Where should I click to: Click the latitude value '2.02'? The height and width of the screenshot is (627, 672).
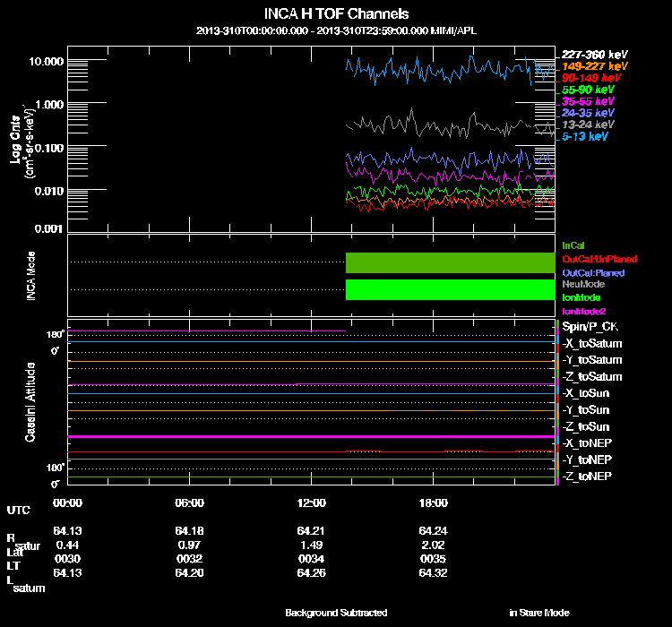click(x=434, y=545)
